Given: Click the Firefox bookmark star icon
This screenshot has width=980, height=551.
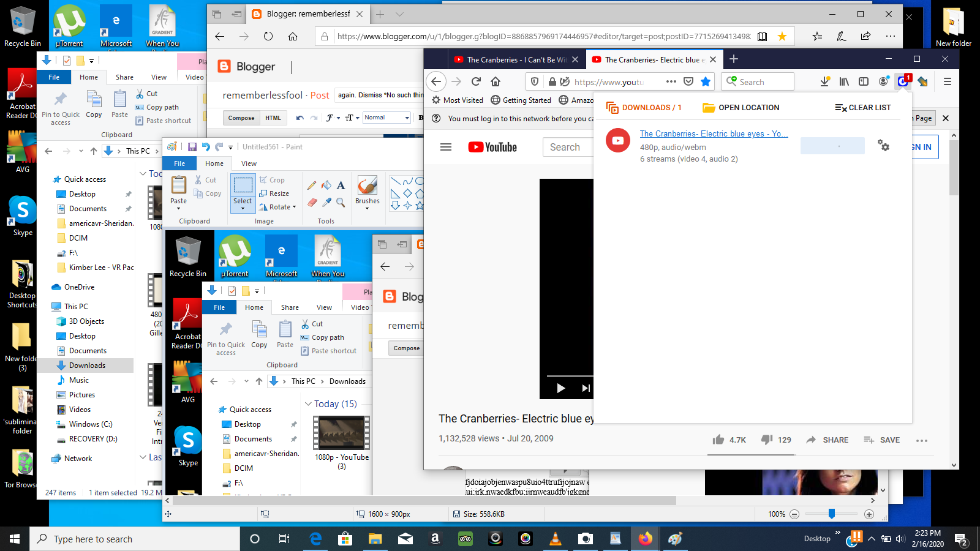Looking at the screenshot, I should coord(706,81).
